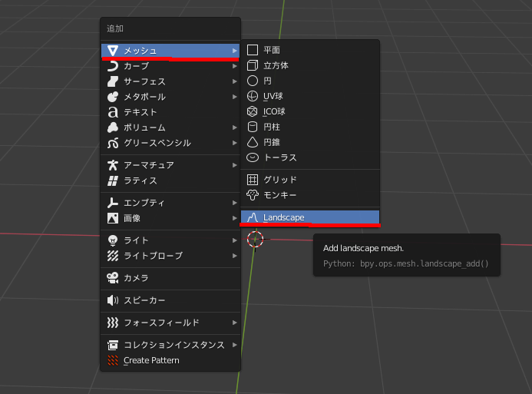
Task: Click the グリースペンシル icon
Action: tap(113, 143)
